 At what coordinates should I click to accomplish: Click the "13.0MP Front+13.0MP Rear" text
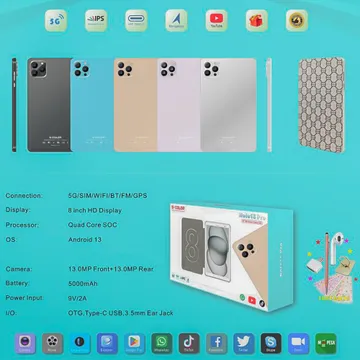111,269
